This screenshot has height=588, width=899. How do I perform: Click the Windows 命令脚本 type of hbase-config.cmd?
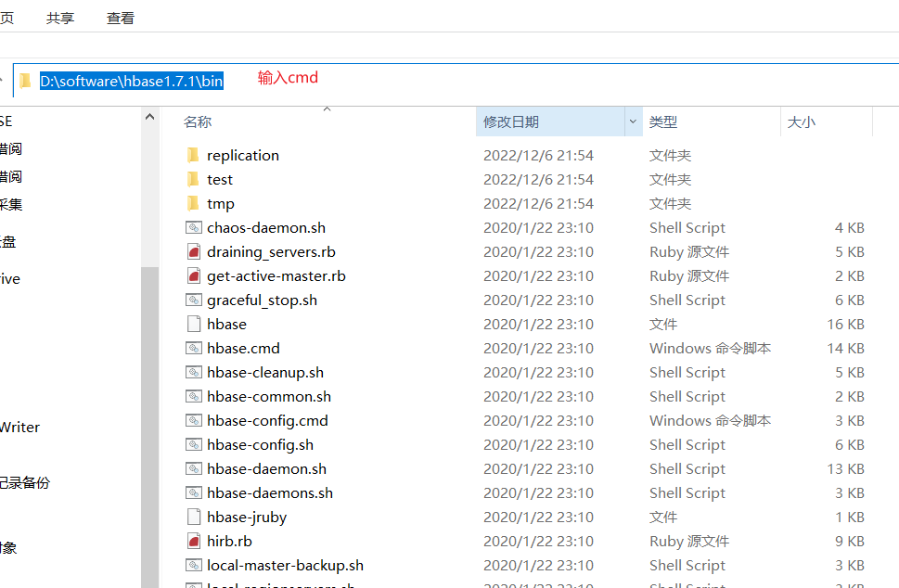[711, 421]
